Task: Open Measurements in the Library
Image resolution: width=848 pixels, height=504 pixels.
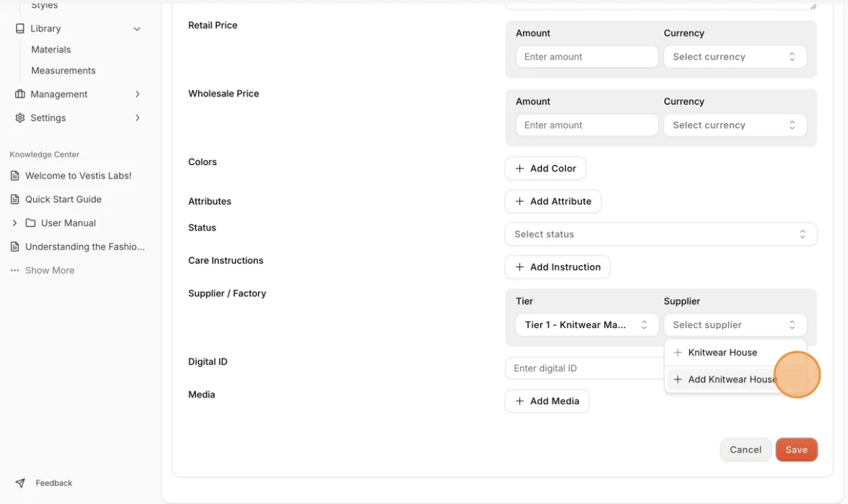Action: tap(64, 70)
